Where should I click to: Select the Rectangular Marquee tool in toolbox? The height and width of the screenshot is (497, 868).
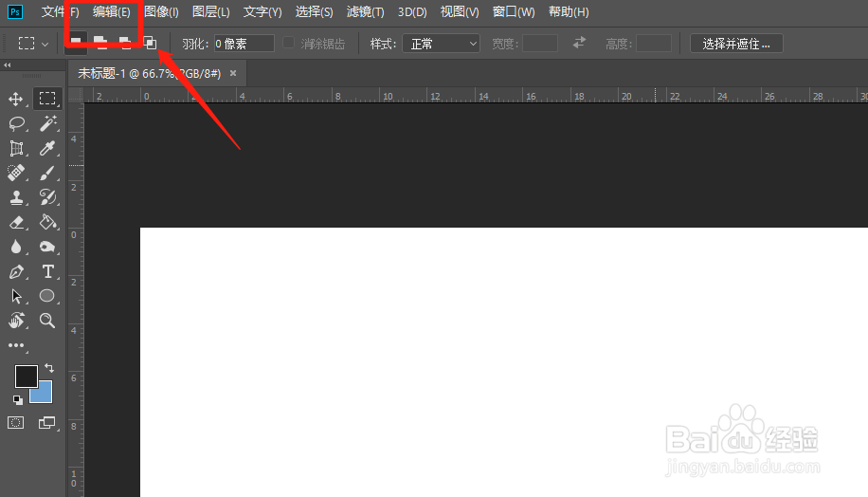click(x=47, y=99)
